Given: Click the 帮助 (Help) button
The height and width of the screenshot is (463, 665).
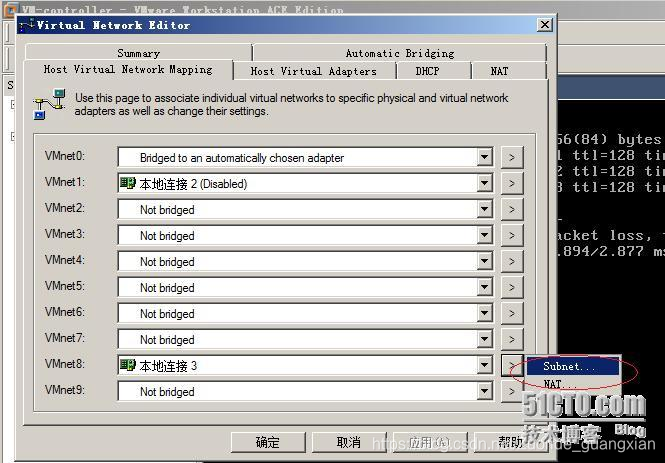Looking at the screenshot, I should coord(510,442).
